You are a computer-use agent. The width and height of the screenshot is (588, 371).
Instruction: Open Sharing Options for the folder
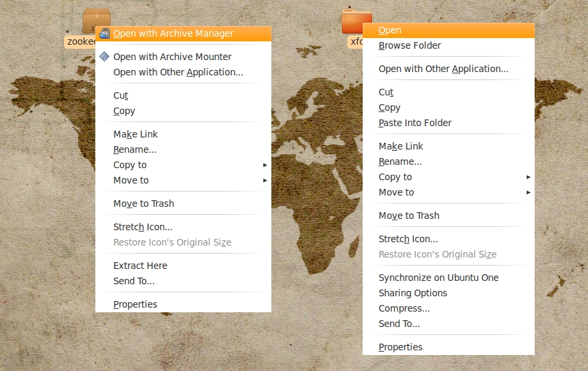tap(413, 293)
